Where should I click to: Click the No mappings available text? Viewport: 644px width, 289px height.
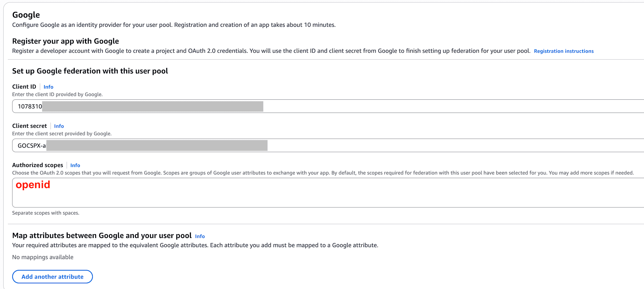[x=43, y=257]
